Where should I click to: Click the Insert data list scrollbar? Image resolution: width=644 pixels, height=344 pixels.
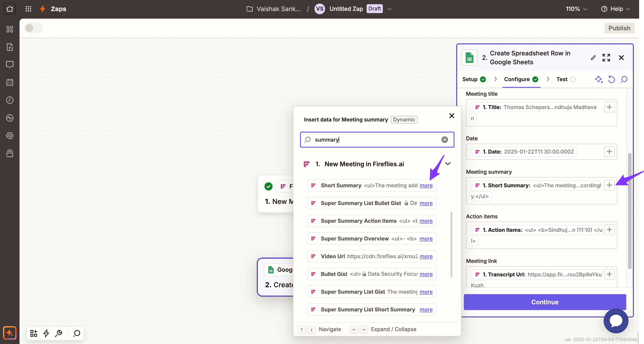tap(451, 245)
